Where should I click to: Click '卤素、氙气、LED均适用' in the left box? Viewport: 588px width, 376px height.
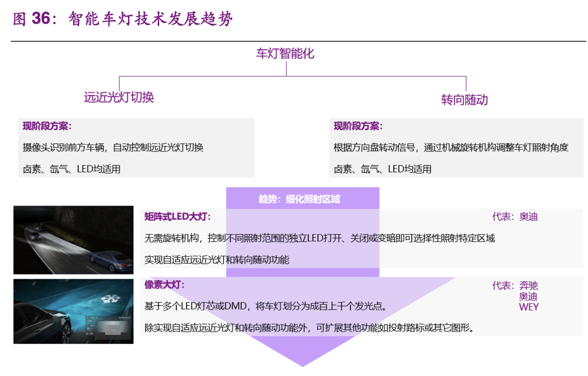71,169
